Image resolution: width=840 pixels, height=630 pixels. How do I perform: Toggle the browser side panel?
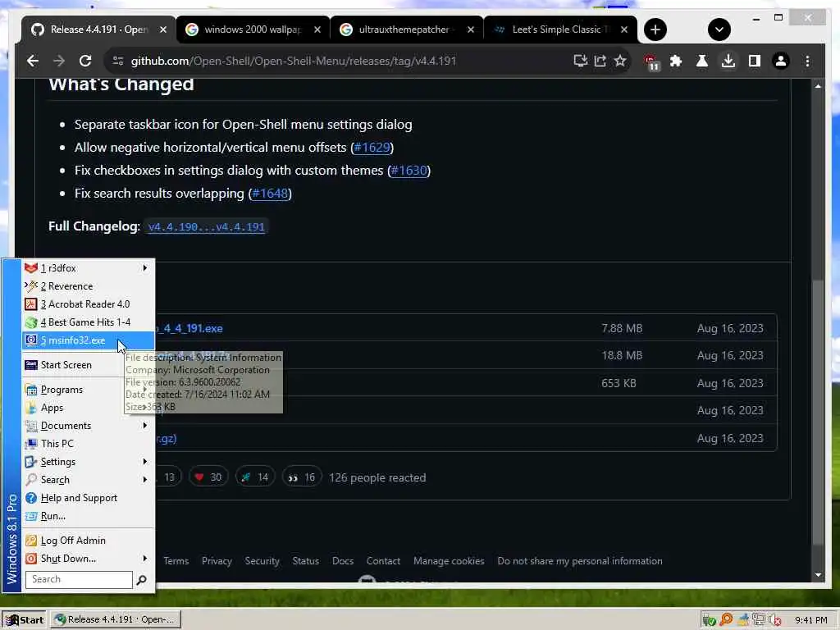[755, 61]
